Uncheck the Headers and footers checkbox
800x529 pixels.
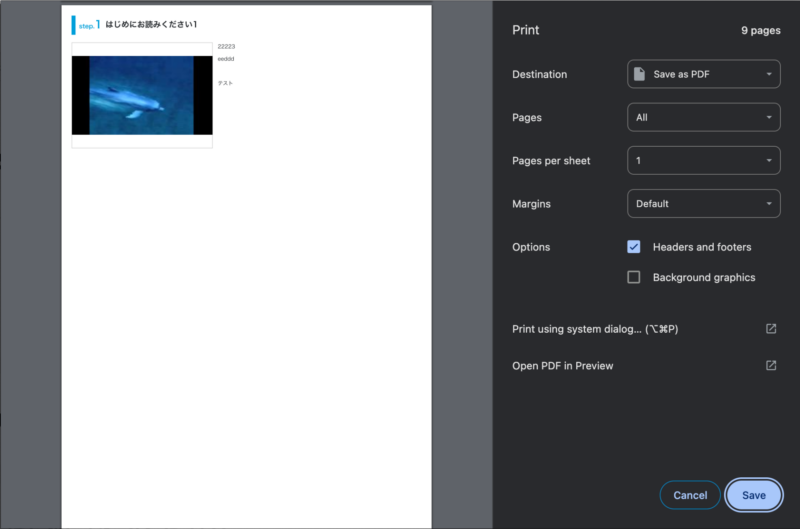point(634,247)
